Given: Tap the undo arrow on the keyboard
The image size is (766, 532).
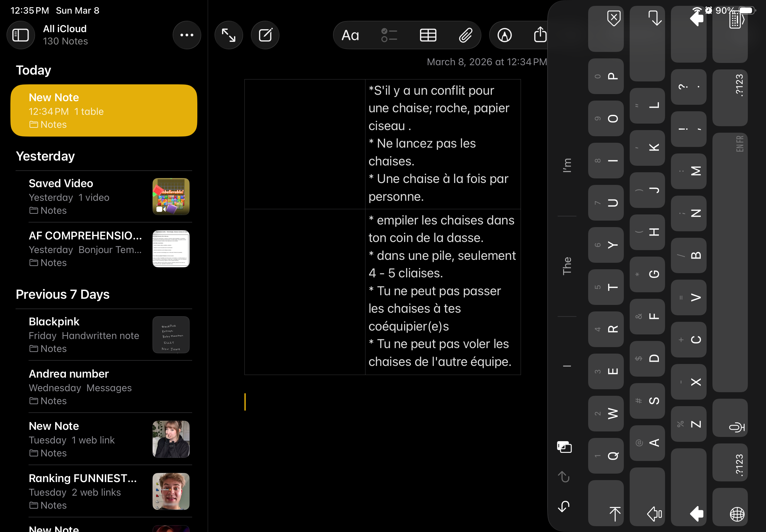Looking at the screenshot, I should pyautogui.click(x=563, y=507).
